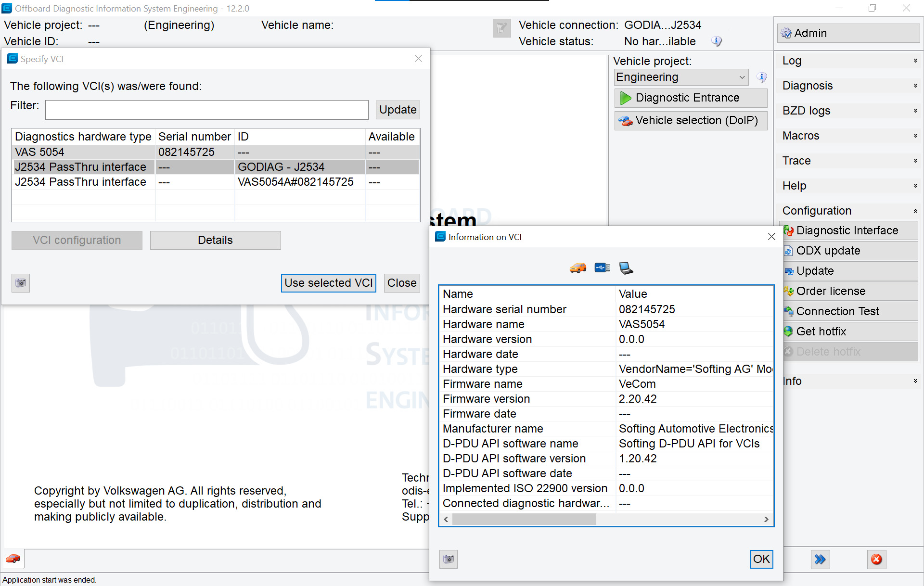Viewport: 924px width, 586px height.
Task: Select the GODIAG - J2534 row
Action: pyautogui.click(x=216, y=167)
